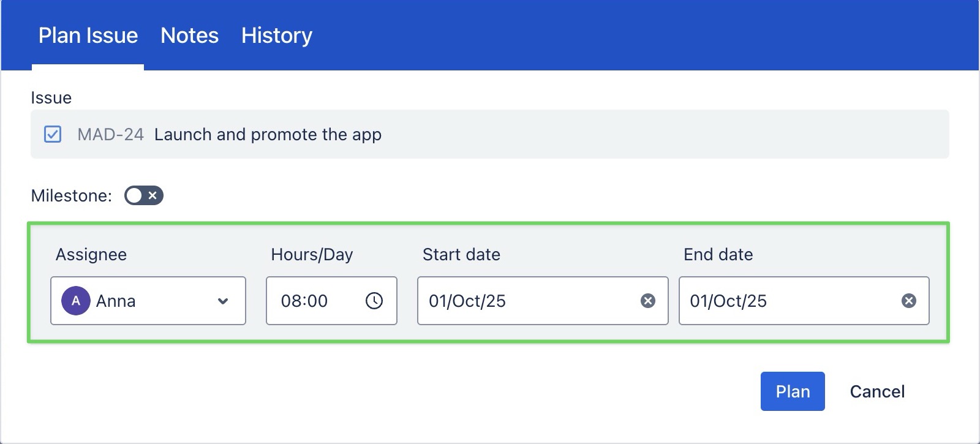This screenshot has width=980, height=444.
Task: Click the Assignee field label
Action: [x=91, y=255]
